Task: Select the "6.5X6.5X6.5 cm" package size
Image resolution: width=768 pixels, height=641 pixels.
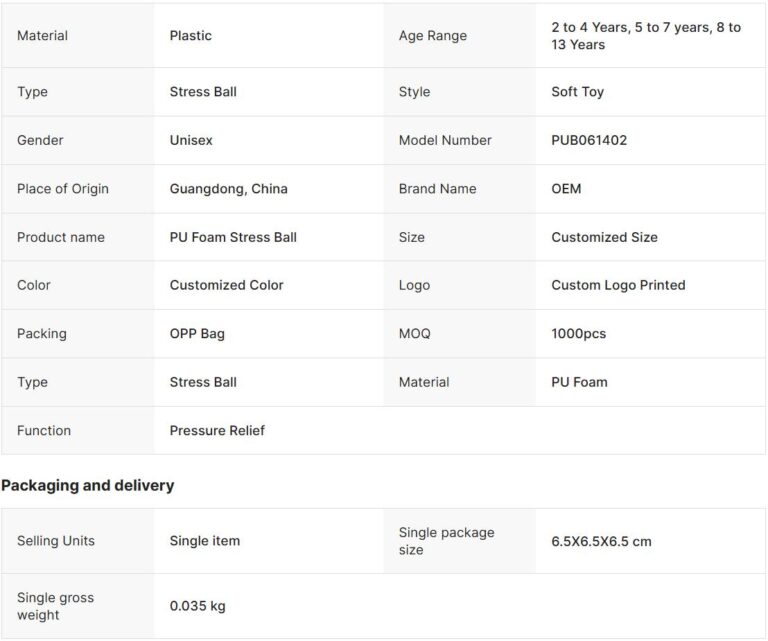Action: click(x=601, y=541)
